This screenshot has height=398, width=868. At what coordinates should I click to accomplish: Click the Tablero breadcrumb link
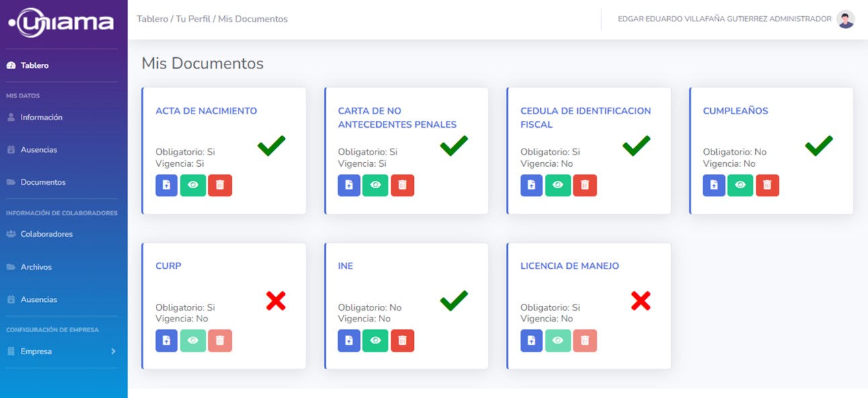click(x=153, y=19)
